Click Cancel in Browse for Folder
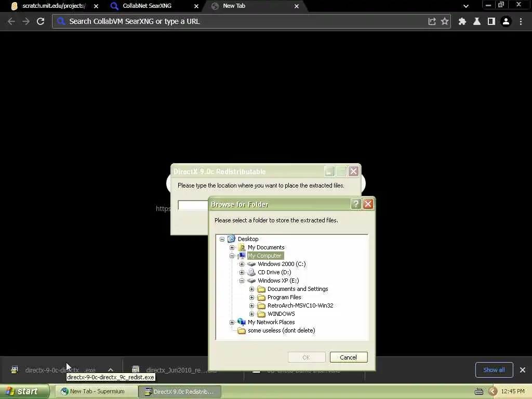The width and height of the screenshot is (532, 399). point(349,357)
